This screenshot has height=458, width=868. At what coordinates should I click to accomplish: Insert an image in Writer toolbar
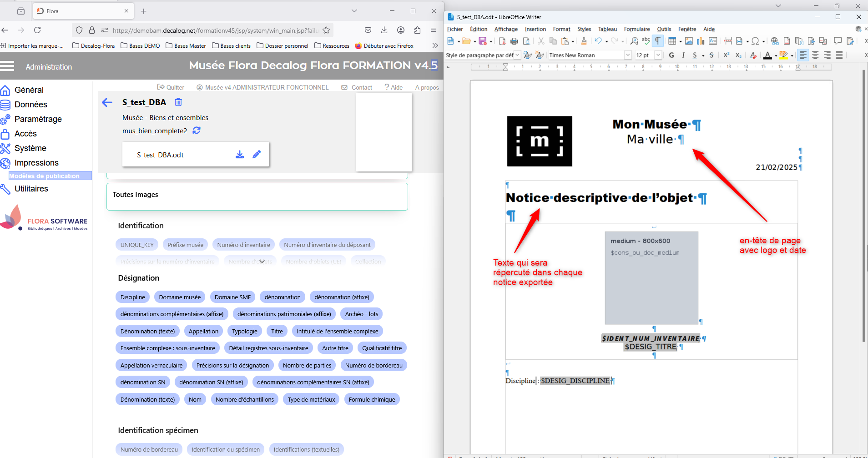tap(689, 41)
